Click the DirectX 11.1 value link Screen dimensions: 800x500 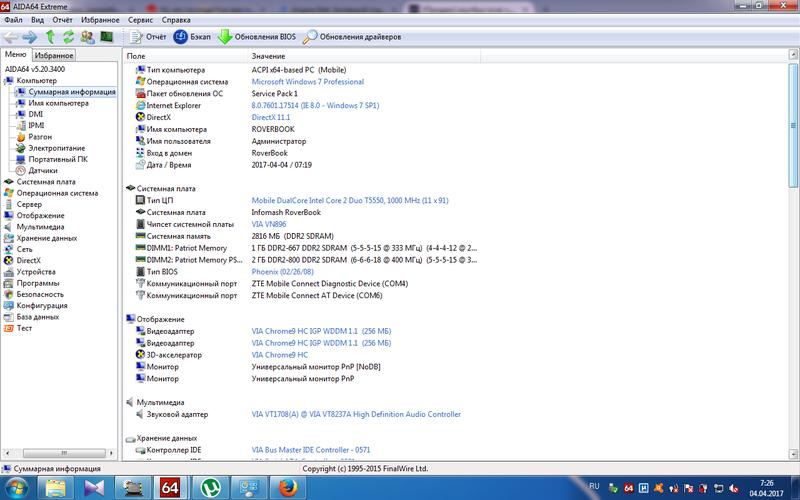(x=270, y=117)
